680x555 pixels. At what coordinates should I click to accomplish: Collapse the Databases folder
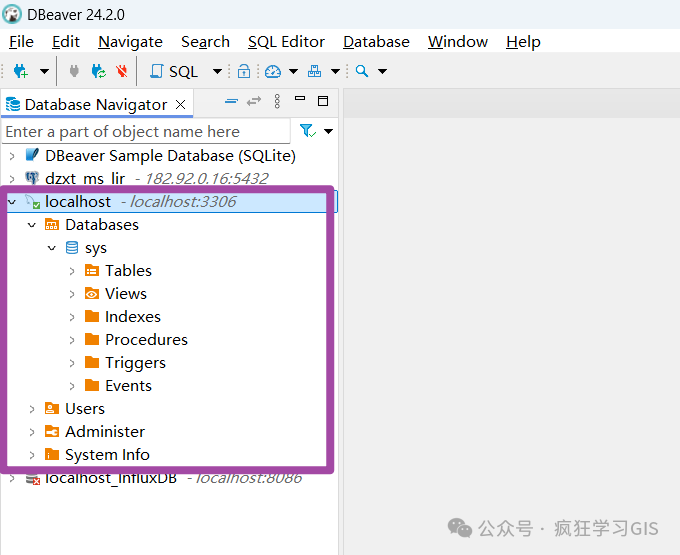[x=32, y=225]
